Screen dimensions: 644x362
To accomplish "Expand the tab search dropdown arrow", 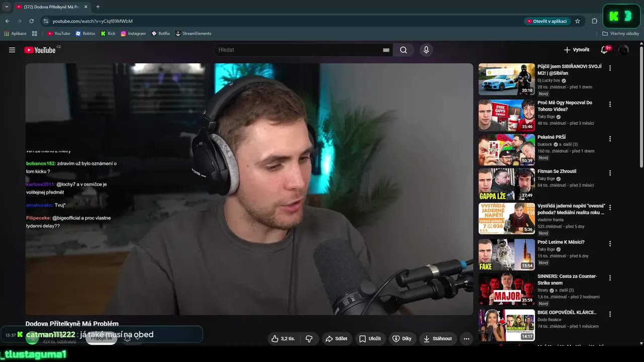I will point(7,7).
